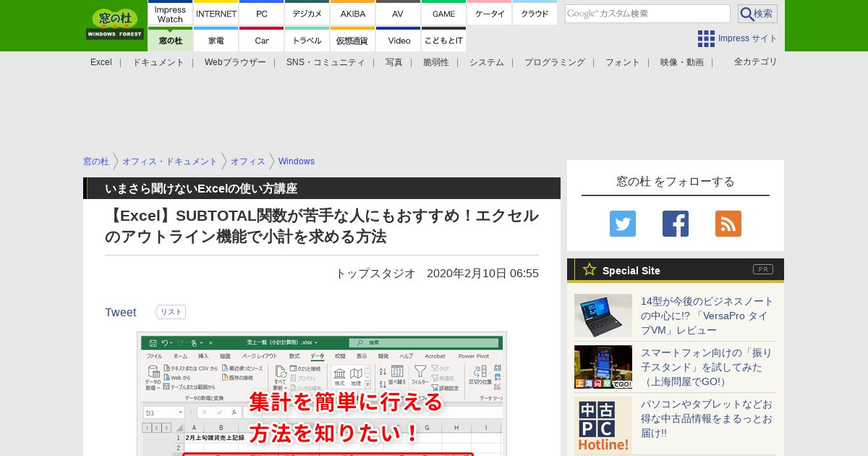The image size is (868, 456).
Task: Click the 窓の杜 Windows Forest logo
Action: 115,25
